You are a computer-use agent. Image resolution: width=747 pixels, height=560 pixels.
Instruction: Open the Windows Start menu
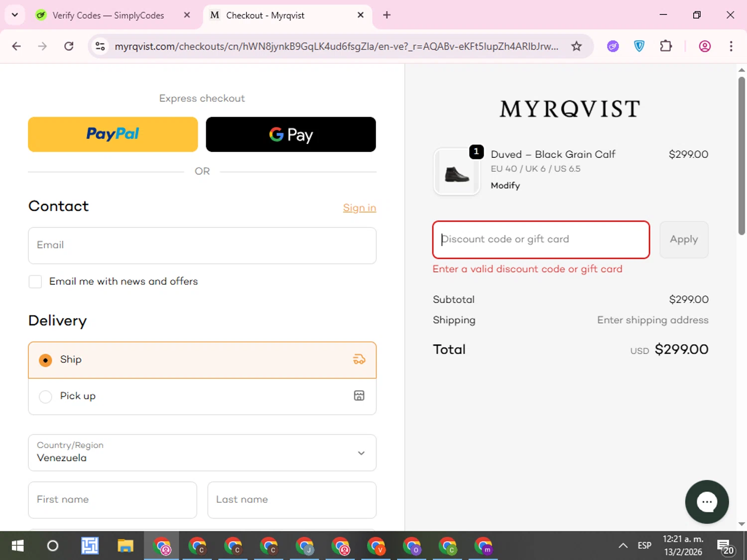point(17,546)
